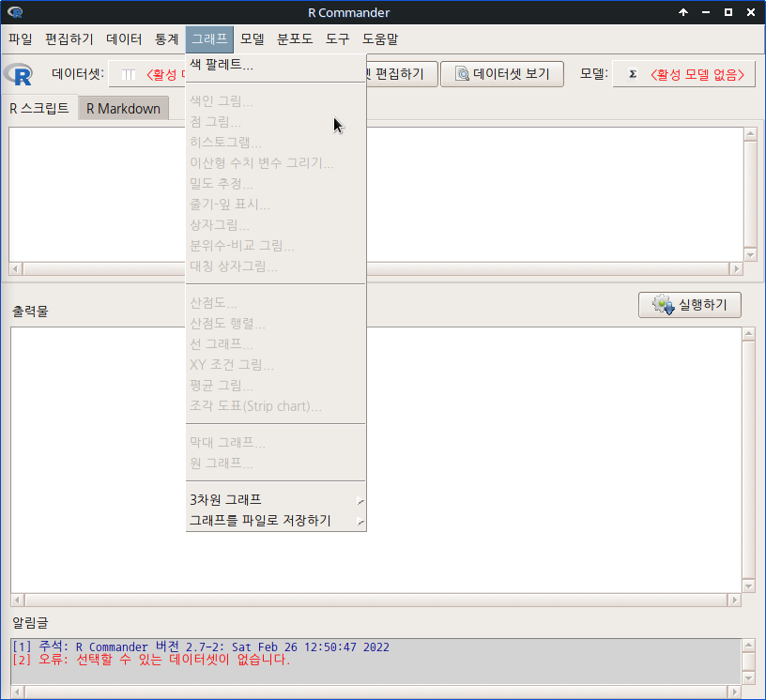Click the 실행하기 button
The width and height of the screenshot is (766, 700).
[689, 305]
